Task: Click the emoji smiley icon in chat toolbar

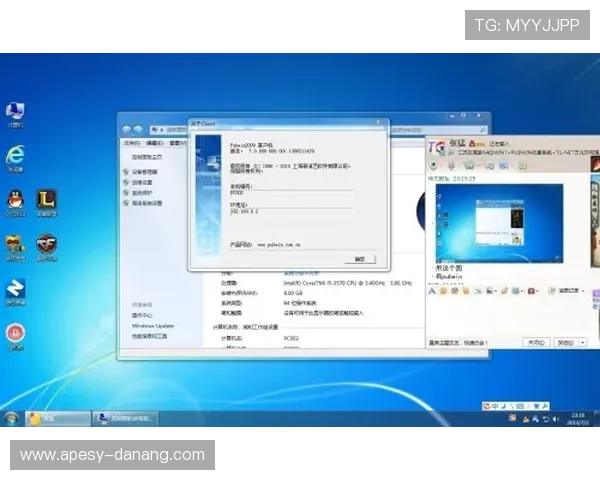Action: [445, 290]
